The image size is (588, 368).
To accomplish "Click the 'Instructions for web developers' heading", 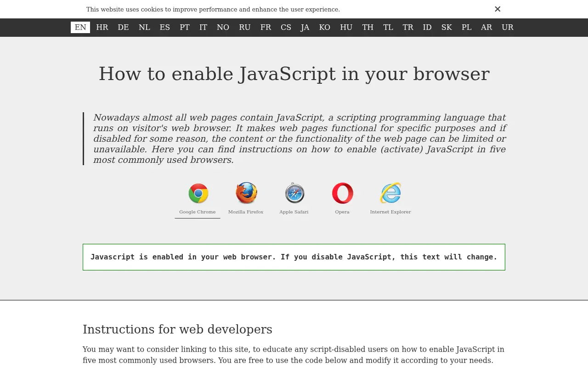I will (177, 329).
